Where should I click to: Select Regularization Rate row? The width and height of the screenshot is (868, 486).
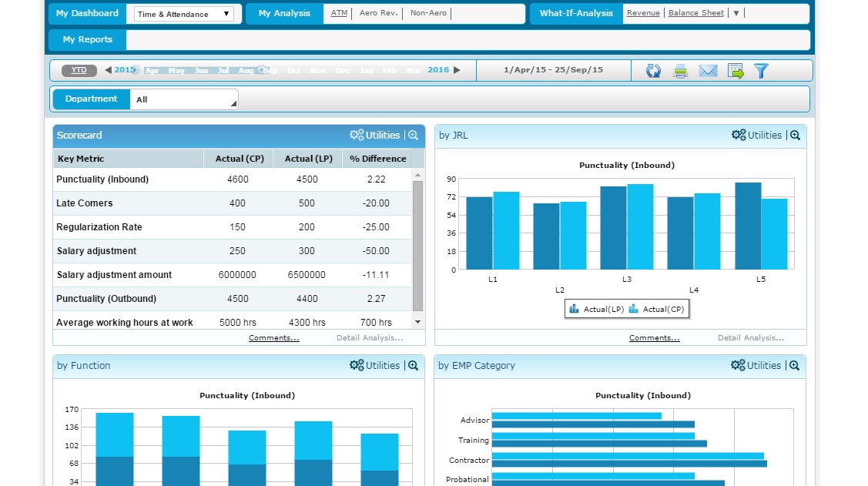pyautogui.click(x=233, y=227)
